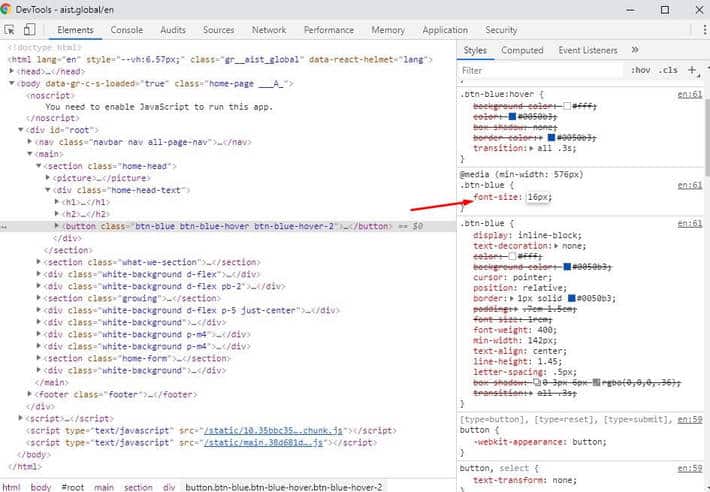The width and height of the screenshot is (710, 492).
Task: Select #root in the breadcrumb bar
Action: click(72, 487)
